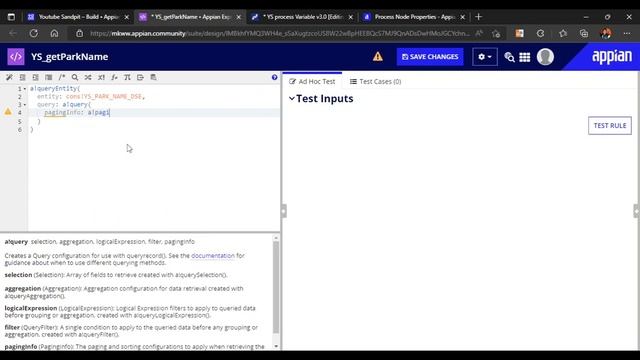This screenshot has width=640, height=360.
Task: Click the TEST RULE button
Action: click(x=610, y=126)
